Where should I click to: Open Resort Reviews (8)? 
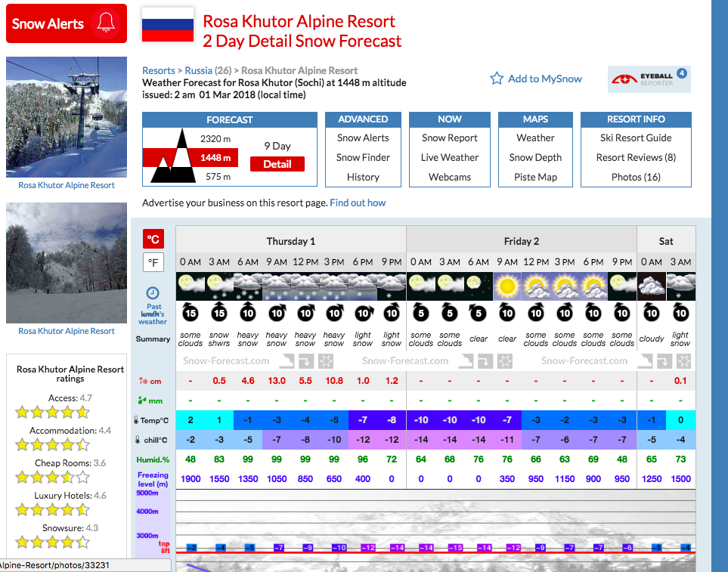636,157
